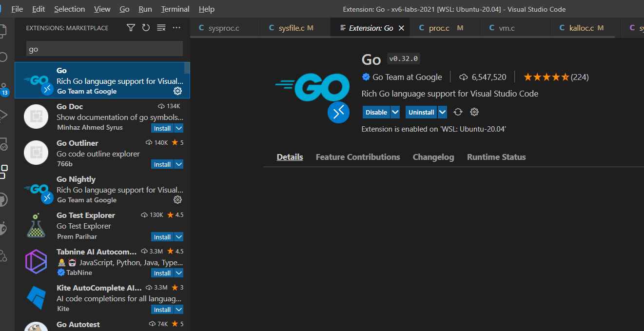
Task: Open the Uninstall button dropdown arrow
Action: pos(442,112)
